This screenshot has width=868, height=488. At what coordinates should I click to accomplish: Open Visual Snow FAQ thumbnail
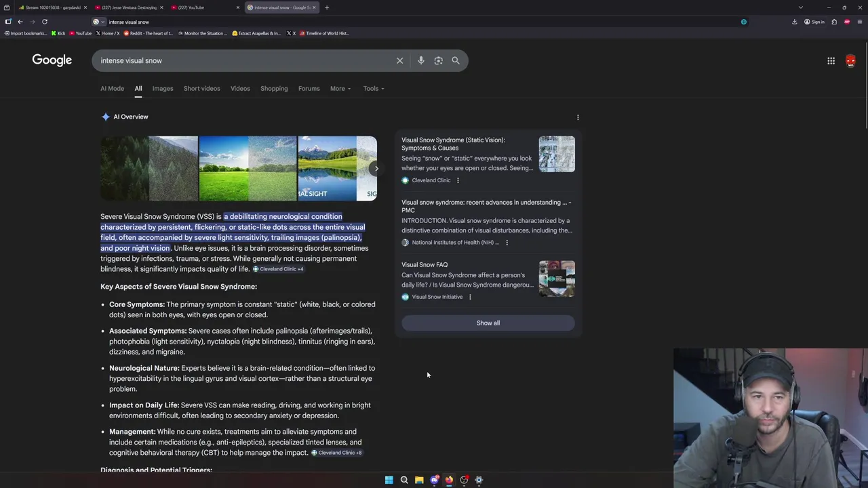[557, 279]
